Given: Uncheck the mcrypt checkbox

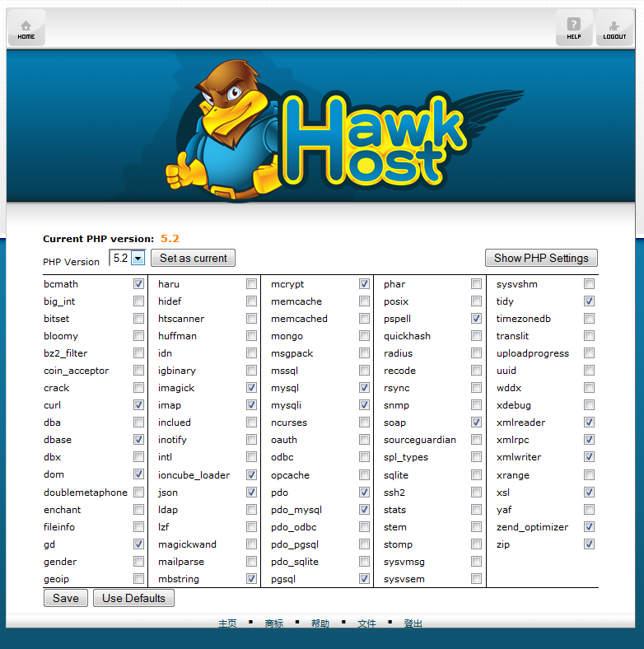Looking at the screenshot, I should pyautogui.click(x=364, y=284).
